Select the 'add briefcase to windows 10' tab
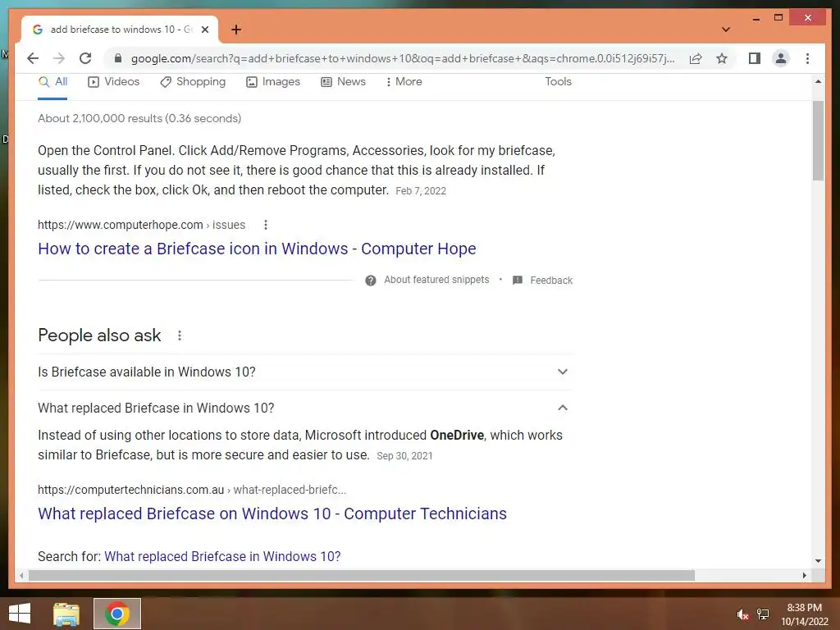This screenshot has width=840, height=630. (x=120, y=30)
